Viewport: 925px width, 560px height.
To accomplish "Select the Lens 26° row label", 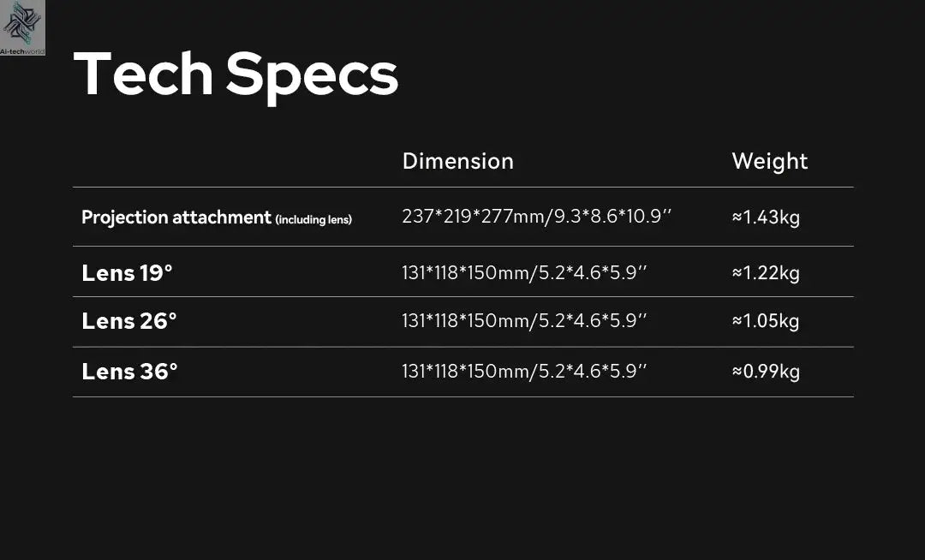I will coord(129,321).
